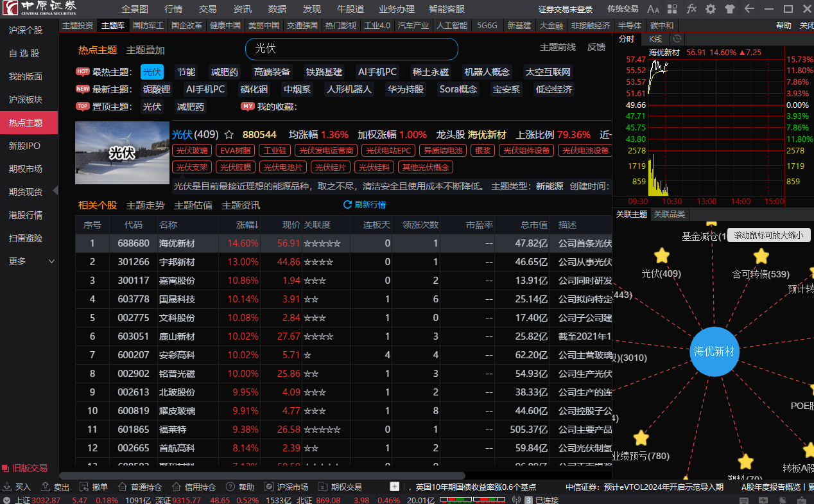
Task: Open settings via the gear icon
Action: [x=711, y=9]
